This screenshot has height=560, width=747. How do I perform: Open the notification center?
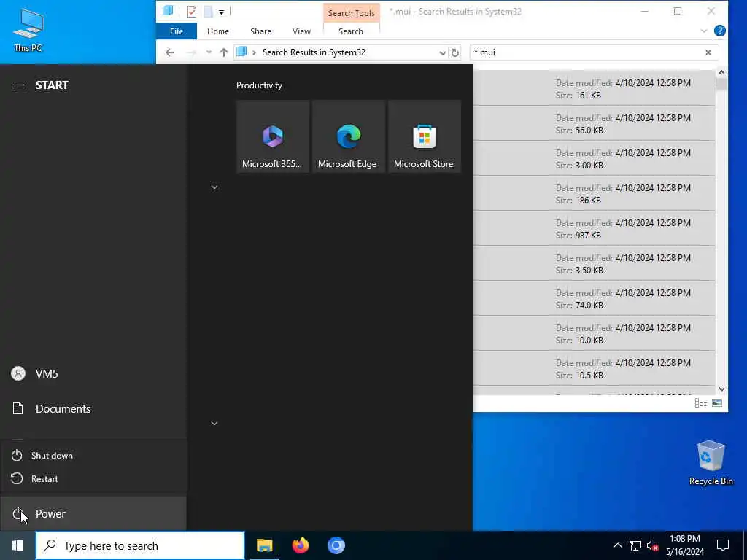(x=723, y=545)
